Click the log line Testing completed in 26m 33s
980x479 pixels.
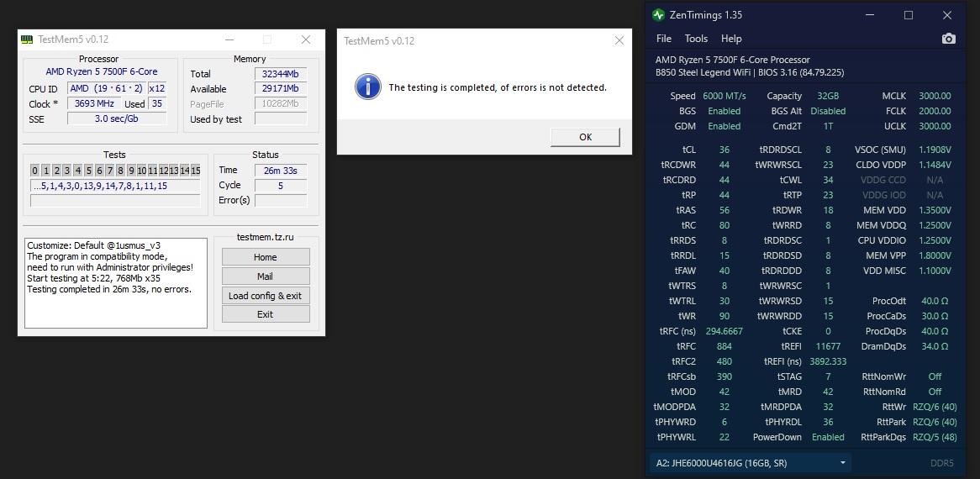coord(109,289)
